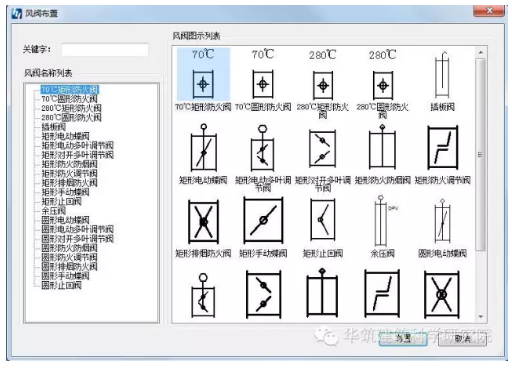Select 圆形防火调节阀 in the name list

pos(69,257)
